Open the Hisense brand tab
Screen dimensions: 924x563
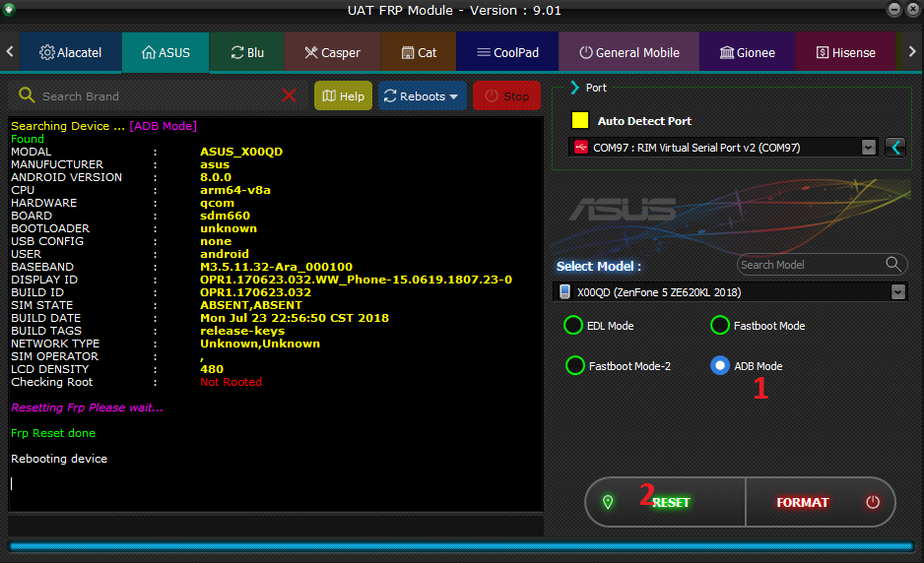[x=845, y=52]
